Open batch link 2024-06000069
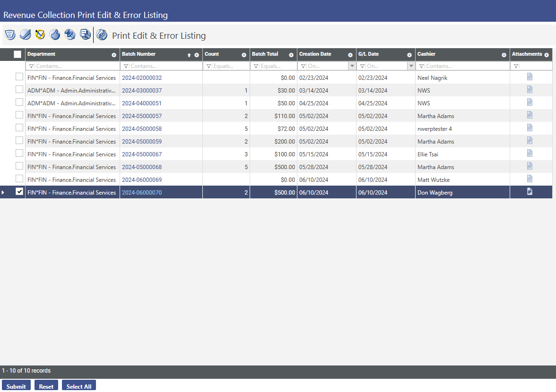This screenshot has height=392, width=556. 142,180
